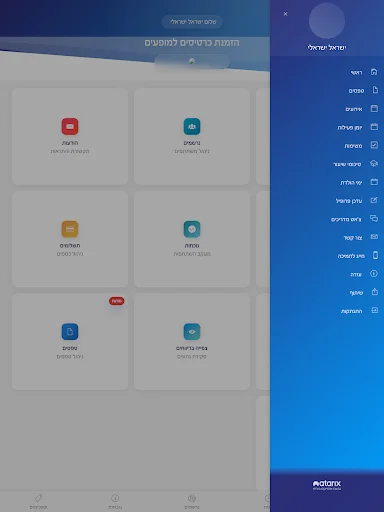Go to Home (ראשי) house icon
The height and width of the screenshot is (512, 384).
pos(374,72)
